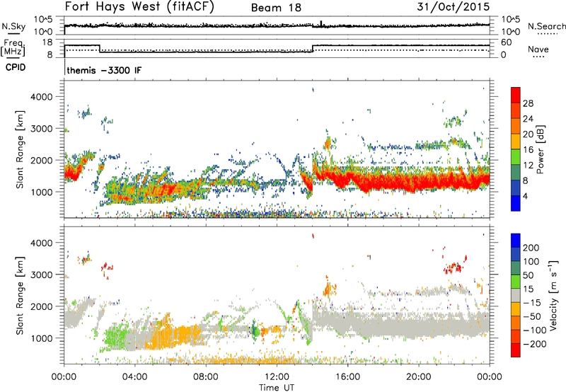Viewport: 566px width, 392px height.
Task: Click the 'N.Search' legend label
Action: (x=546, y=26)
